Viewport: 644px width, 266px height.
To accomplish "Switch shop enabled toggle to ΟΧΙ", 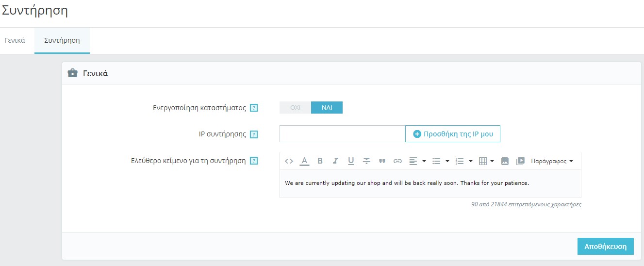I will [295, 107].
